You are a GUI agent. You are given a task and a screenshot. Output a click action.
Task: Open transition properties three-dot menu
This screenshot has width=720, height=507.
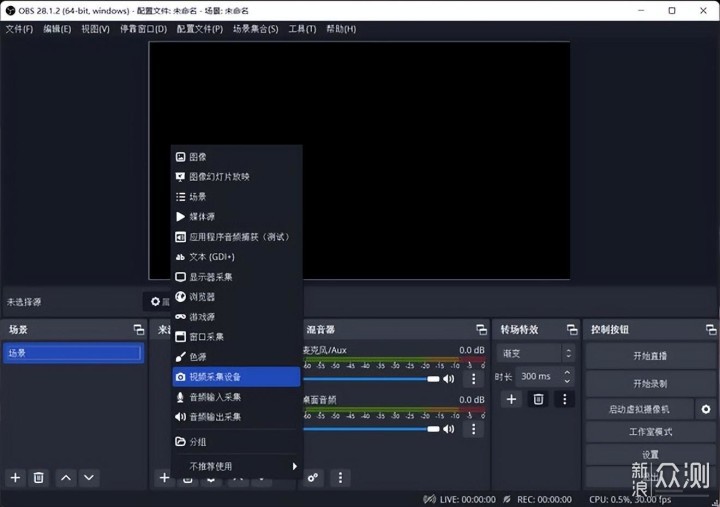565,399
